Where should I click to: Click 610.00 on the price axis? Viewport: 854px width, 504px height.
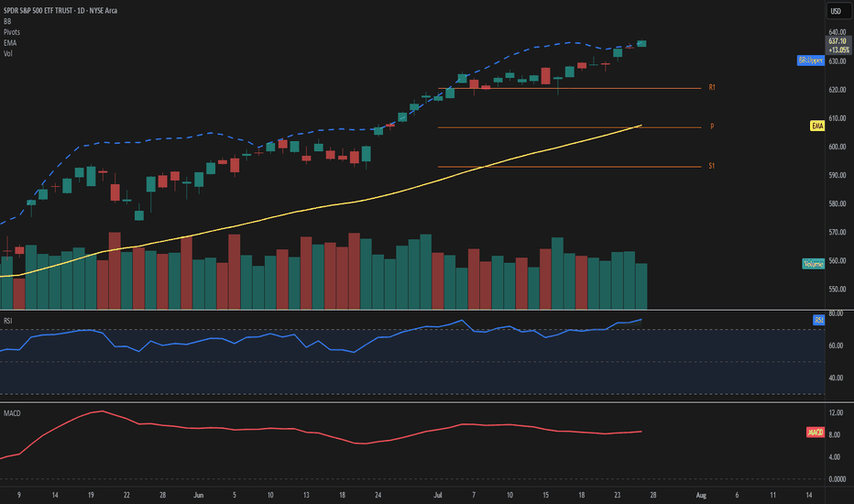838,118
